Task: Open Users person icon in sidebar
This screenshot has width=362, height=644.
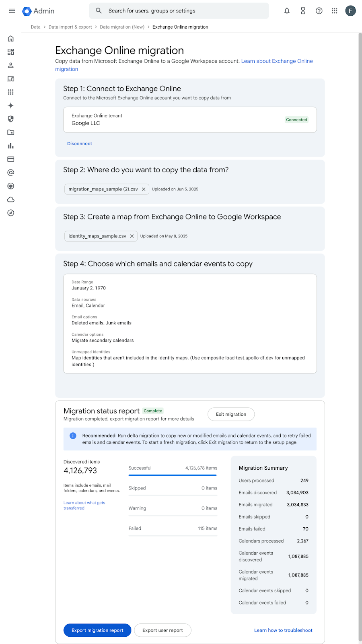Action: pos(11,65)
